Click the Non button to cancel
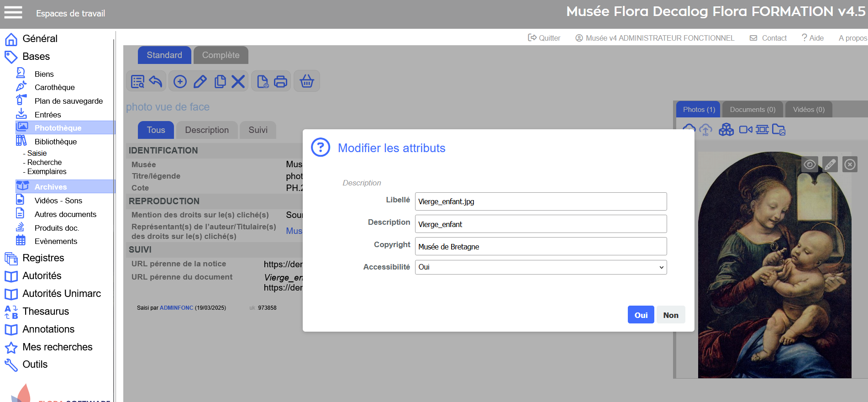The height and width of the screenshot is (402, 868). pyautogui.click(x=670, y=315)
